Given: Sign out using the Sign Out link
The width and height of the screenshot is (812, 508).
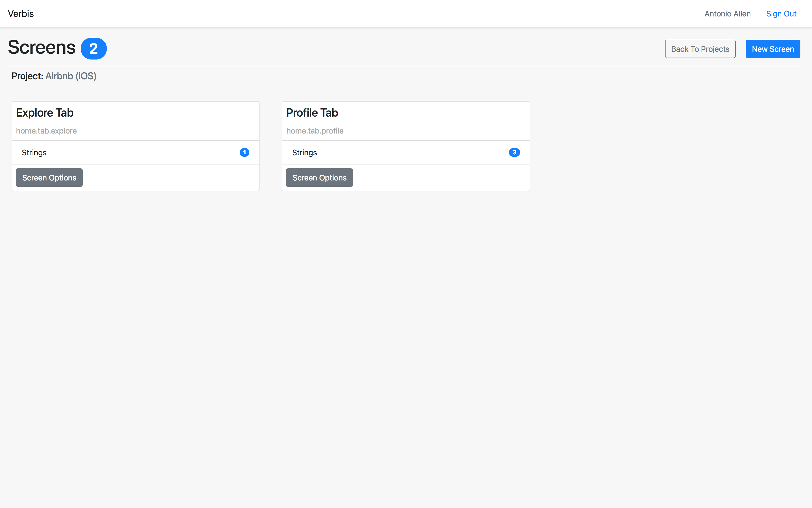Looking at the screenshot, I should click(x=781, y=14).
